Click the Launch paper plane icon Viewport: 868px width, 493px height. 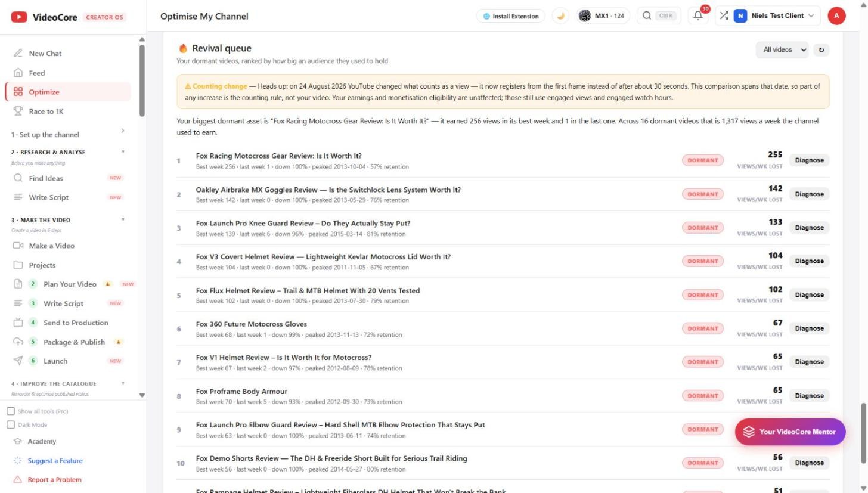click(x=18, y=361)
